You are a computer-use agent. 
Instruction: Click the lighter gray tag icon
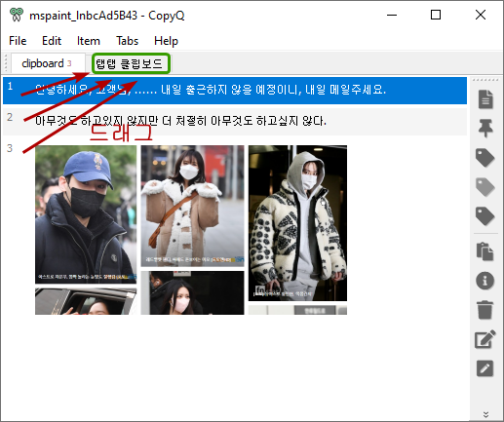pyautogui.click(x=485, y=187)
